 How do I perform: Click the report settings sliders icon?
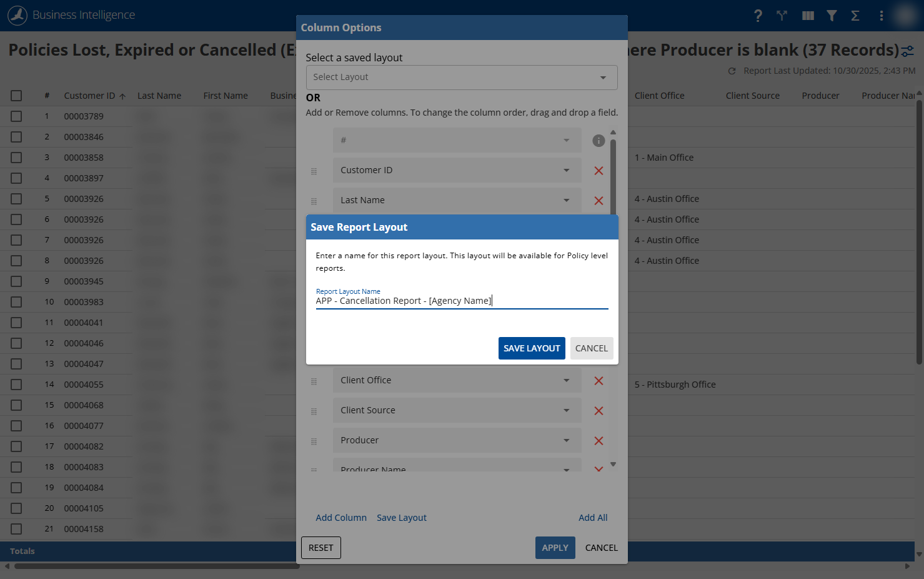tap(908, 51)
